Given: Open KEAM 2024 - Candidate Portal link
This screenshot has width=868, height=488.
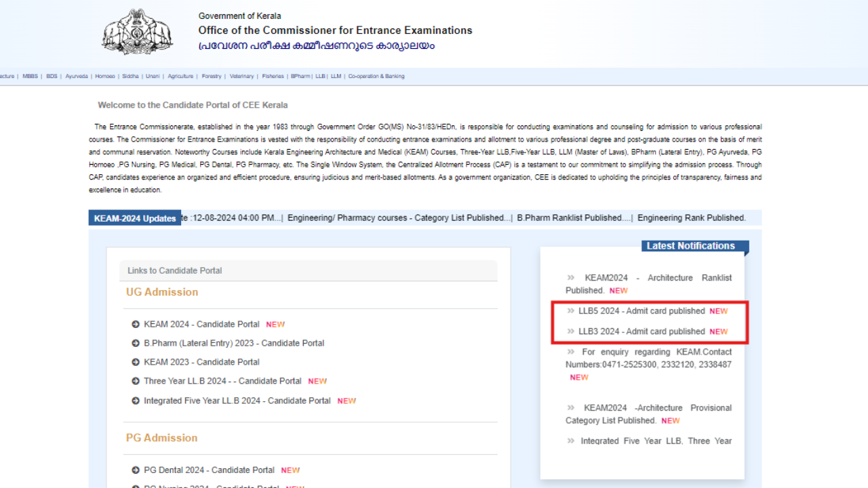Looking at the screenshot, I should [x=201, y=325].
